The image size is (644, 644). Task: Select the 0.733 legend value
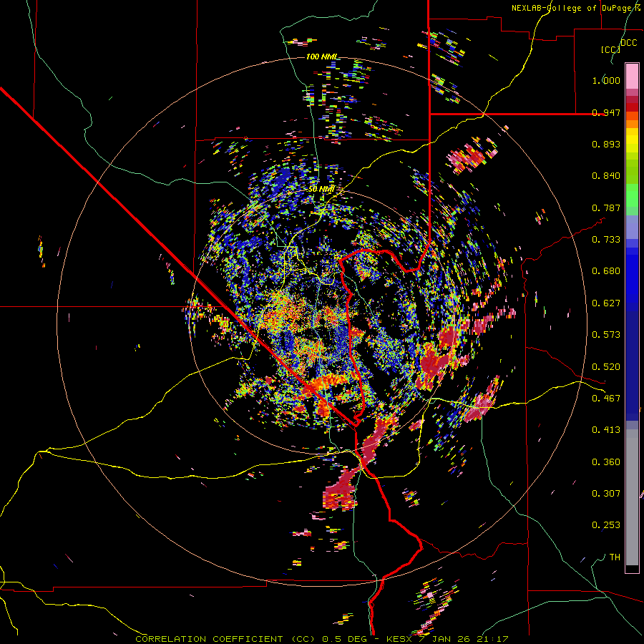click(606, 240)
